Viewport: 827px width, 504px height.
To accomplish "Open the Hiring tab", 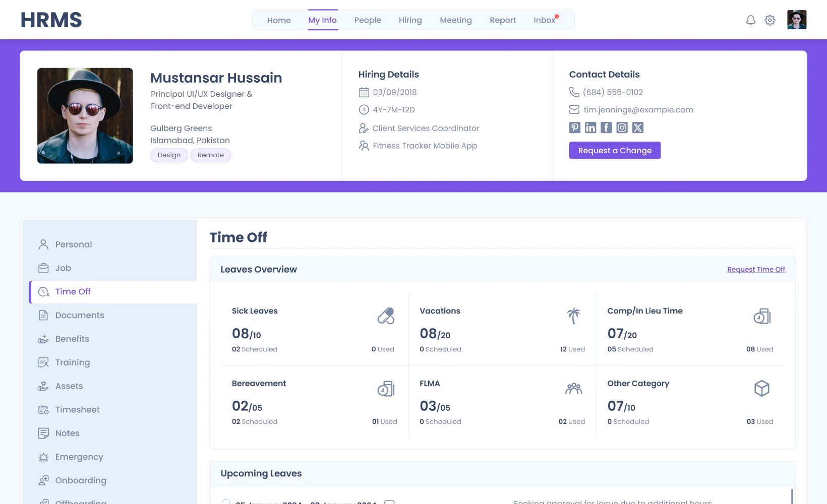I will (x=410, y=20).
